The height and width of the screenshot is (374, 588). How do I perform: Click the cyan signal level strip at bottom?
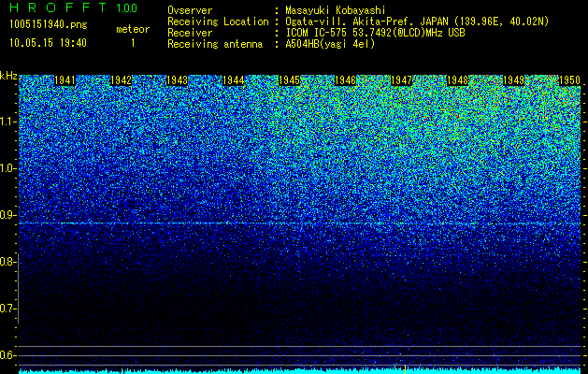pos(299,371)
